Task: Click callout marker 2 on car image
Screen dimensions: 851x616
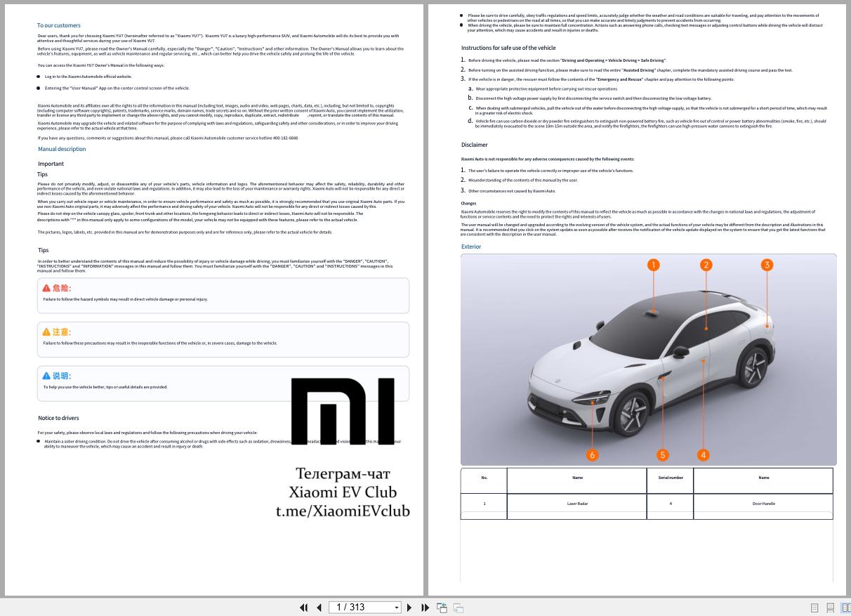Action: [x=706, y=265]
